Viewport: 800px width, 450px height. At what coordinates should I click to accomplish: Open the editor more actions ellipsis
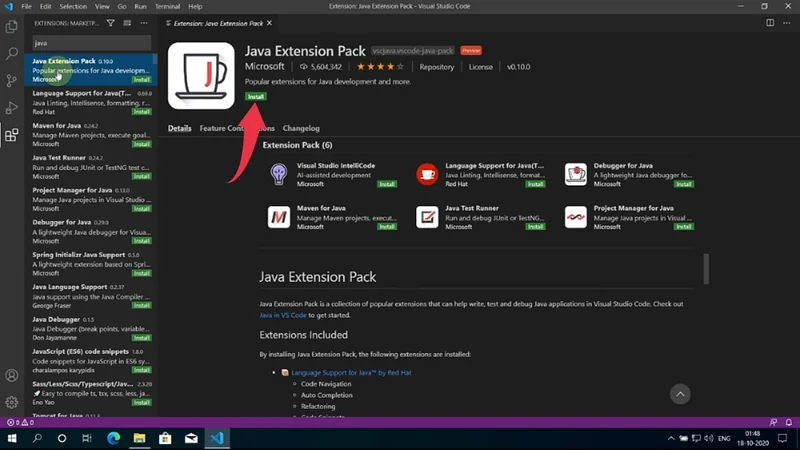[787, 21]
